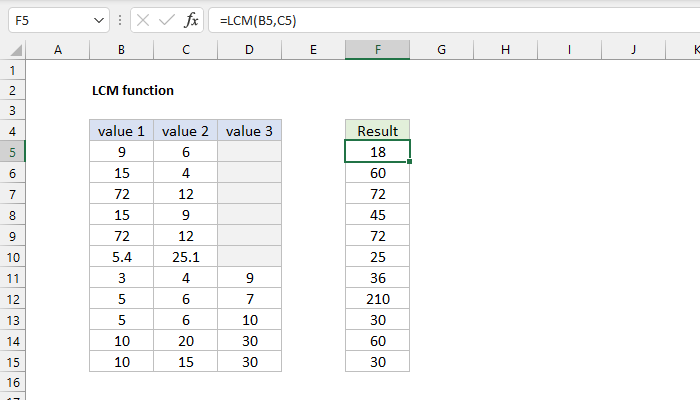Click the formula bar with =LCM(B5,C5)

pyautogui.click(x=454, y=21)
